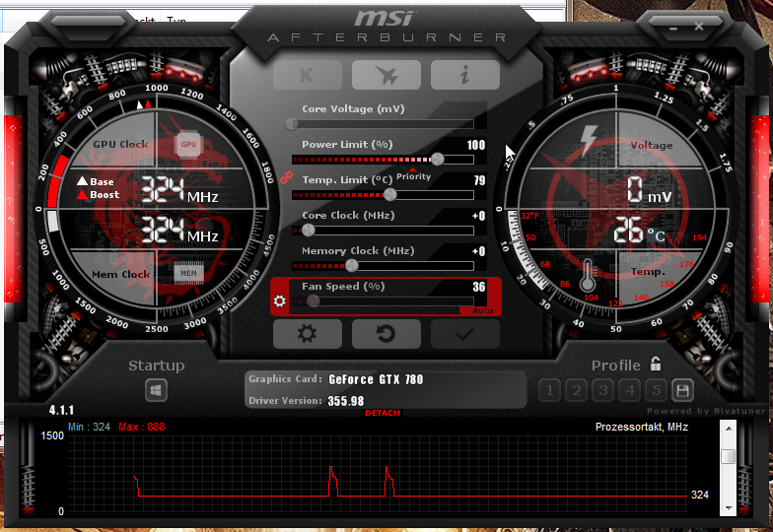
Task: Click the Max : 888 readout
Action: 142,428
